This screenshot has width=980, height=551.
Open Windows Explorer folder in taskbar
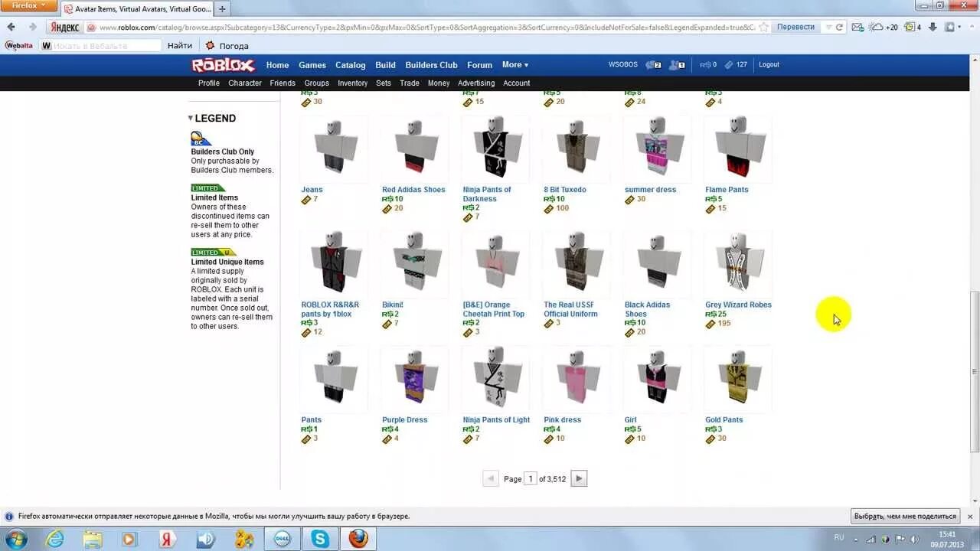pyautogui.click(x=93, y=539)
